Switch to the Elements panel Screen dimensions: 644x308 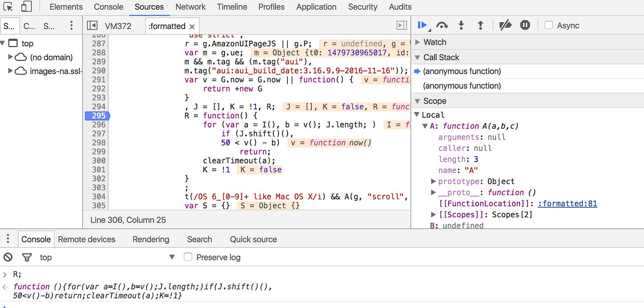[66, 7]
